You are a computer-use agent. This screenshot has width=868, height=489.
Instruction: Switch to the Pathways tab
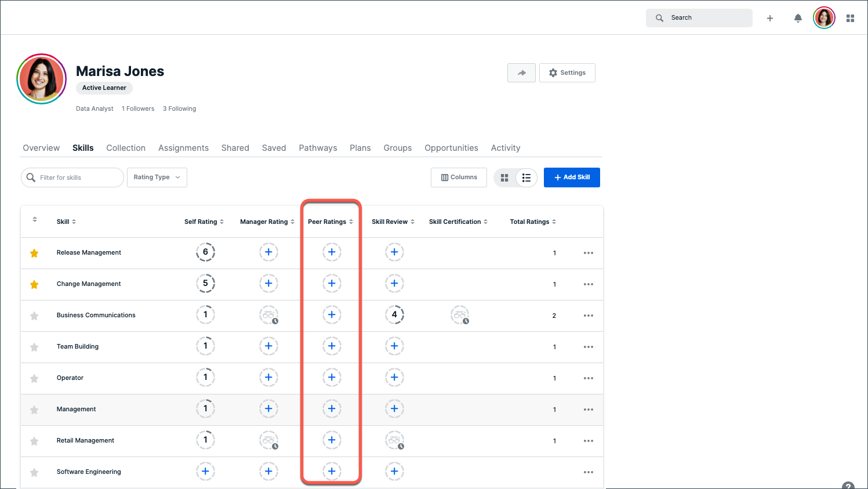click(x=318, y=148)
